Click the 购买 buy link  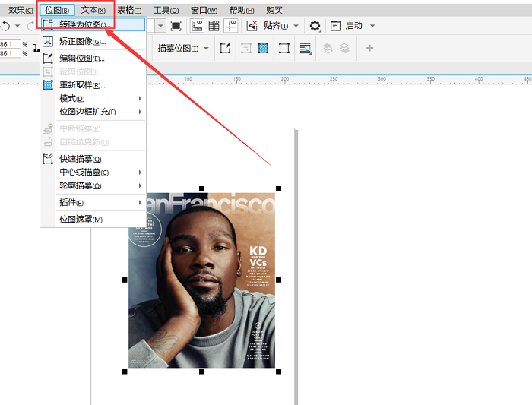(x=274, y=10)
